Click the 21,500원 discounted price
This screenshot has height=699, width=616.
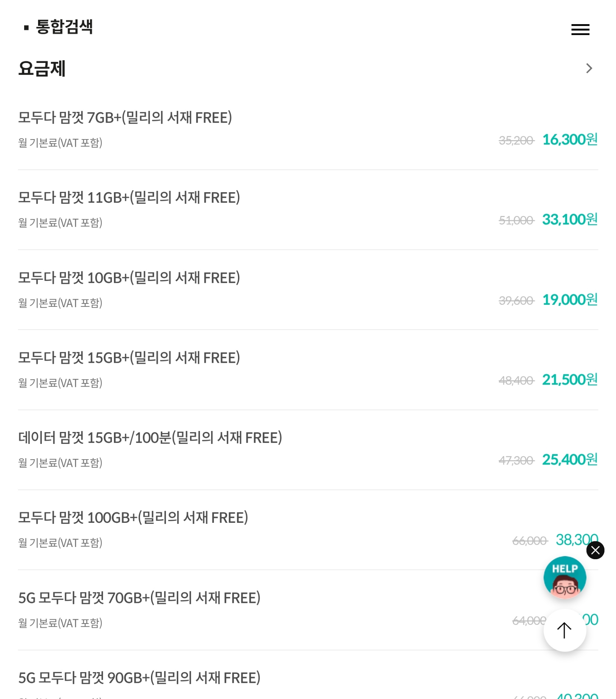(570, 380)
